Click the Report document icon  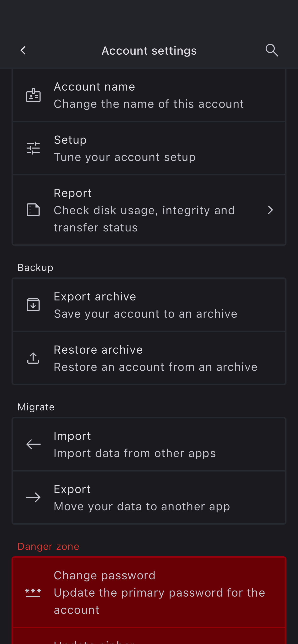[x=33, y=210]
